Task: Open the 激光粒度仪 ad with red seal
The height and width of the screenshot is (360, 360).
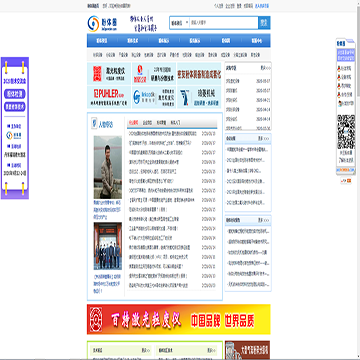Action: [x=109, y=73]
